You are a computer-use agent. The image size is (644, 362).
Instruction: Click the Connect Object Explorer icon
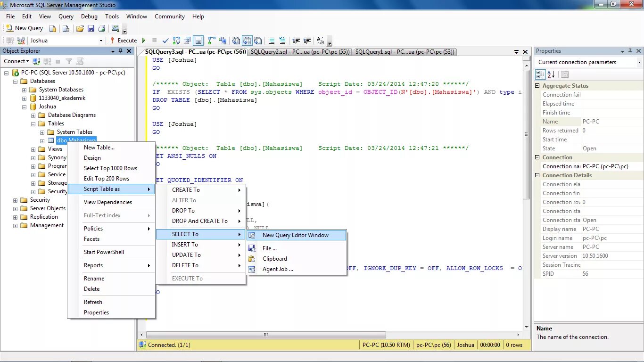point(36,61)
